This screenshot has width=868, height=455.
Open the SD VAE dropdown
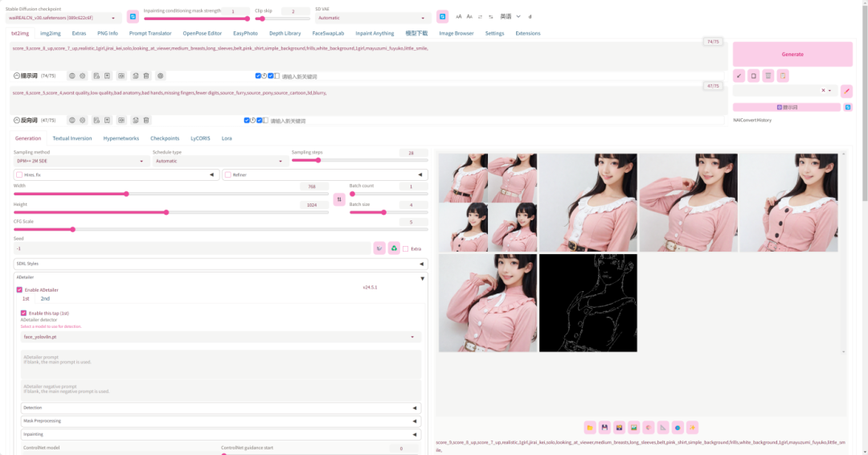[373, 18]
